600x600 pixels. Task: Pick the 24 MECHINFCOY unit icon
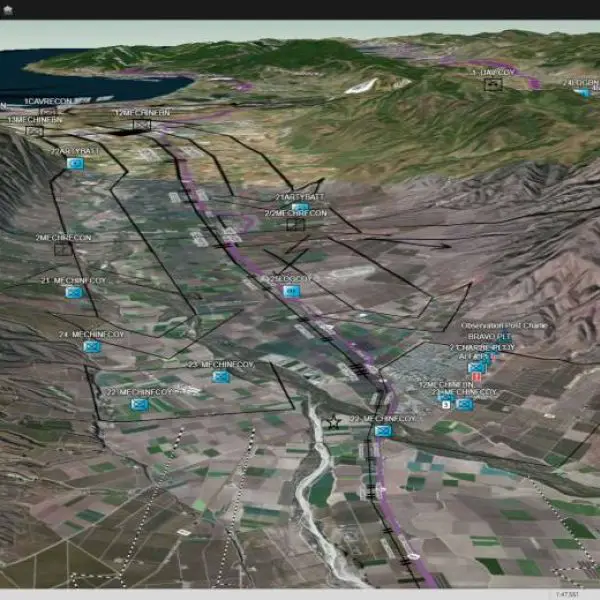pyautogui.click(x=92, y=346)
